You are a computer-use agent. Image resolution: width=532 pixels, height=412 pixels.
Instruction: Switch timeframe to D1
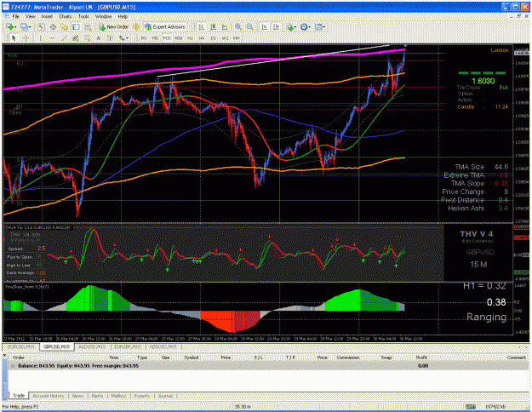tap(213, 38)
